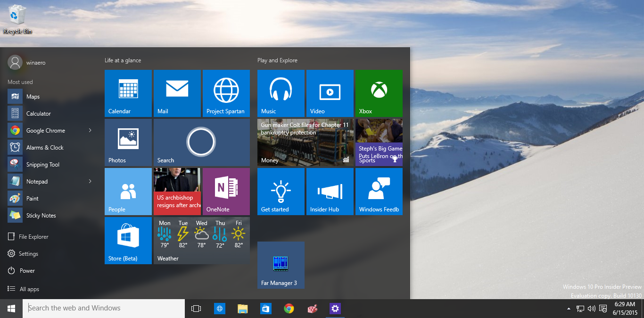Open Maps from Most used
This screenshot has height=318, width=644.
pos(50,97)
